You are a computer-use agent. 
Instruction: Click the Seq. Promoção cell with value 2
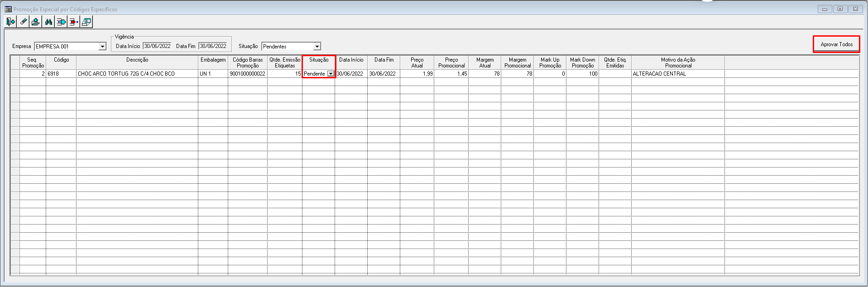33,73
